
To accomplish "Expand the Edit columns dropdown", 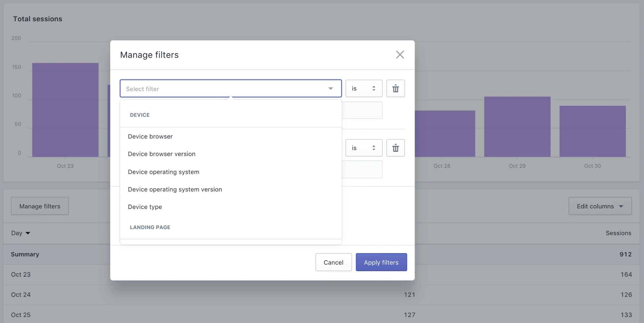I will click(x=600, y=206).
